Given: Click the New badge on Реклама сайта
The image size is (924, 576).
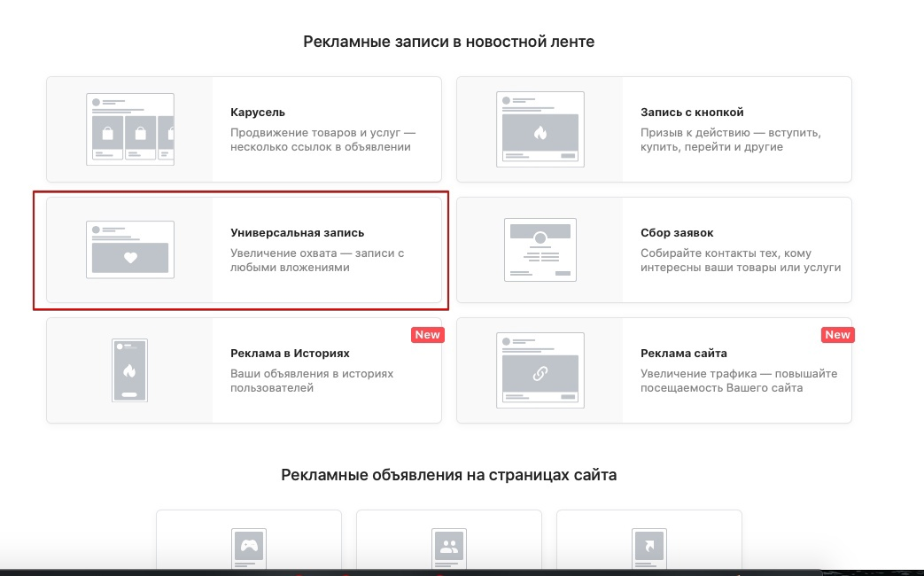Looking at the screenshot, I should 837,335.
